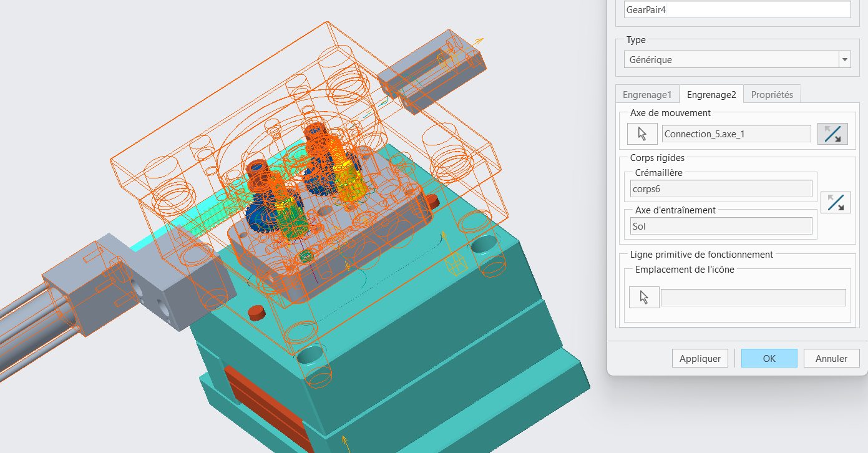This screenshot has width=868, height=453.
Task: Click the icon location selection arrow button
Action: coord(645,297)
